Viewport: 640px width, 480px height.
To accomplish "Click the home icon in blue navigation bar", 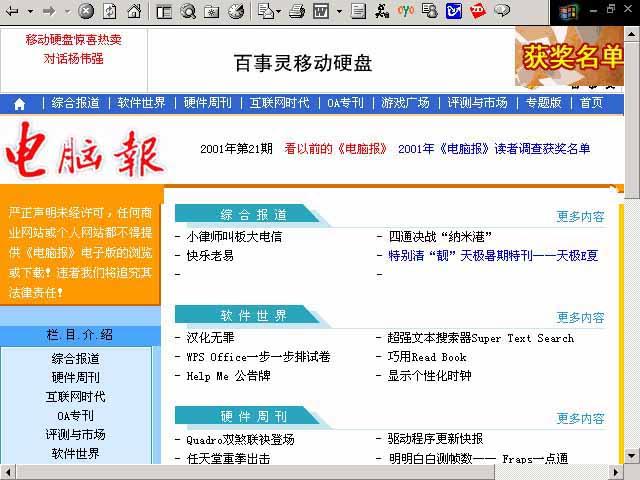I will pyautogui.click(x=19, y=104).
